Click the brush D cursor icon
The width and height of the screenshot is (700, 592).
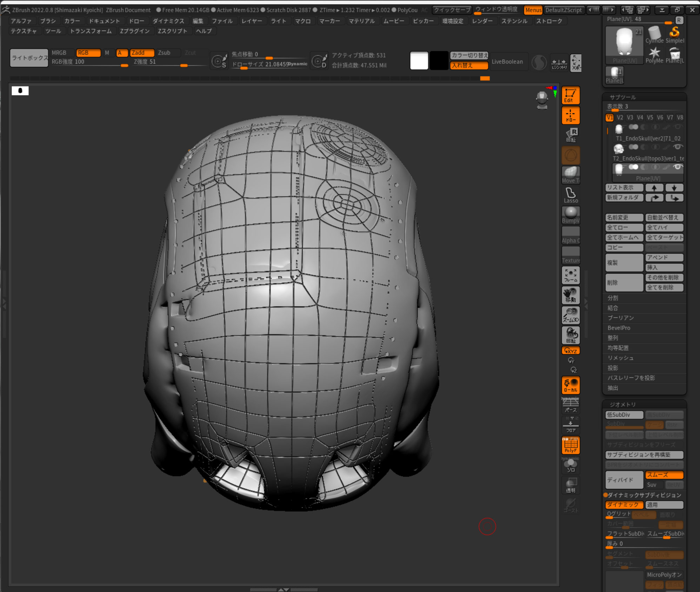click(x=320, y=61)
